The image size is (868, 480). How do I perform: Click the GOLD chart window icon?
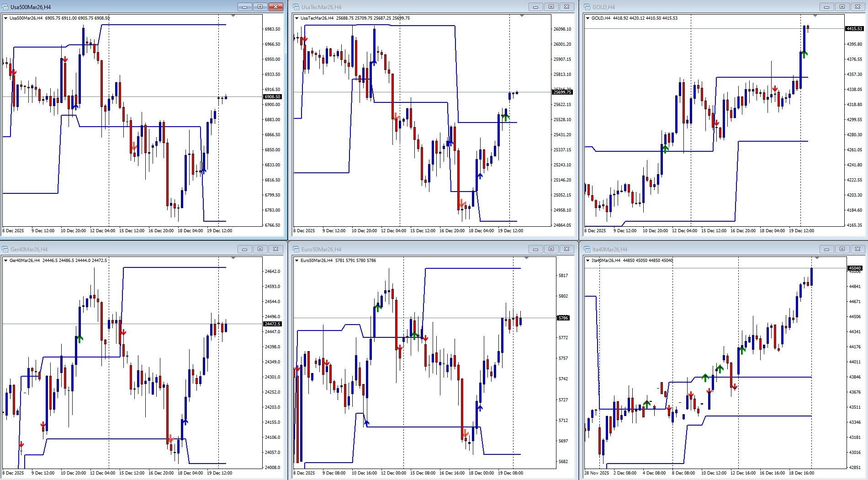pos(587,7)
